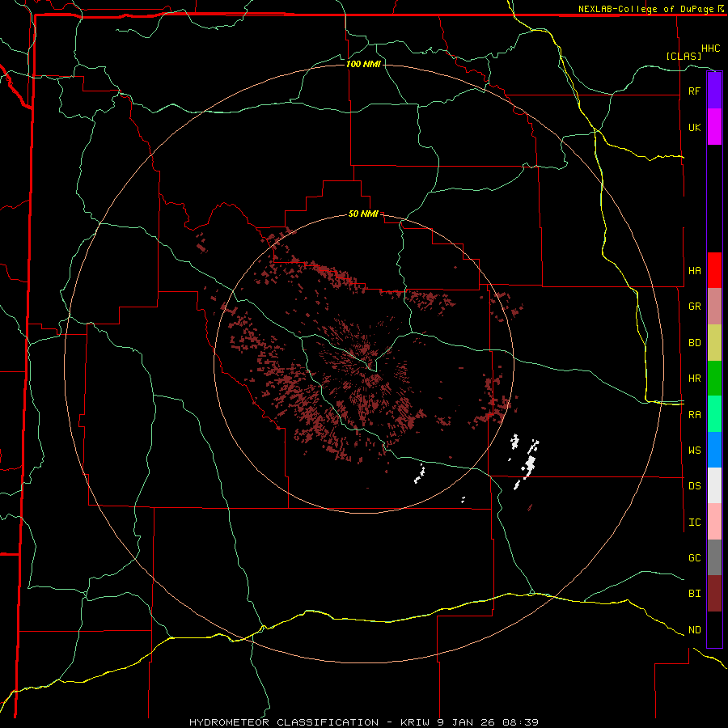Click the 50 NMI range ring label
This screenshot has height=728, width=728.
click(x=363, y=214)
